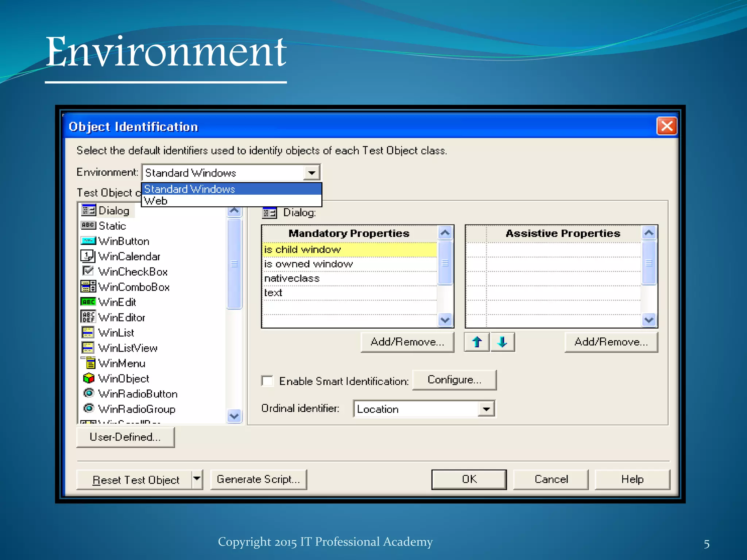Screen dimensions: 747x560
Task: Click the User-Defined button
Action: (x=125, y=437)
